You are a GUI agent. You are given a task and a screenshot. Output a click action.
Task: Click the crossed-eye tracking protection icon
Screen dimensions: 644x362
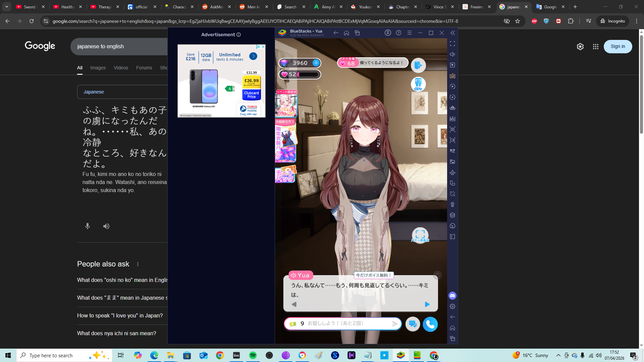tap(506, 21)
